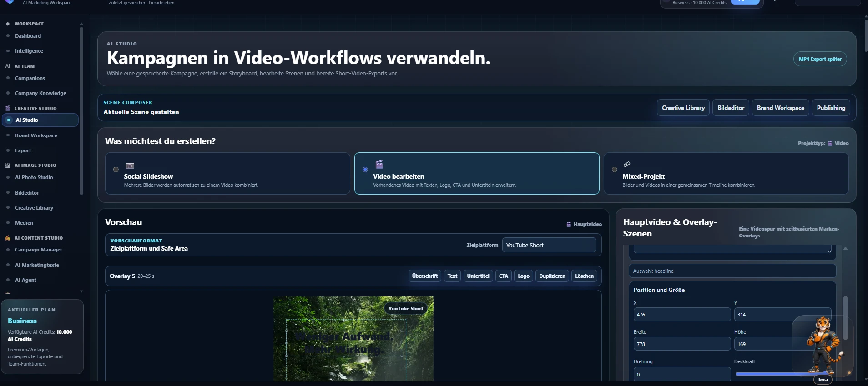Viewport: 868px width, 386px height.
Task: Select AI Studio in the sidebar
Action: point(40,120)
